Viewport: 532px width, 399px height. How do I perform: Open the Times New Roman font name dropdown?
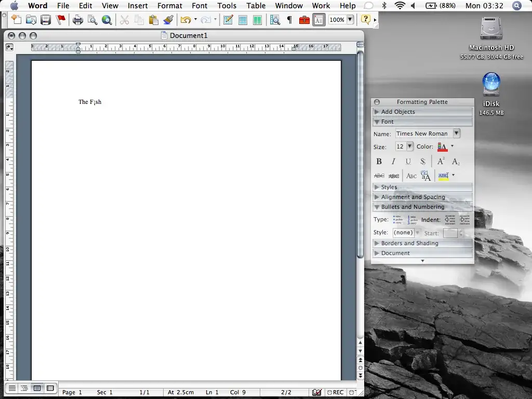tap(456, 134)
